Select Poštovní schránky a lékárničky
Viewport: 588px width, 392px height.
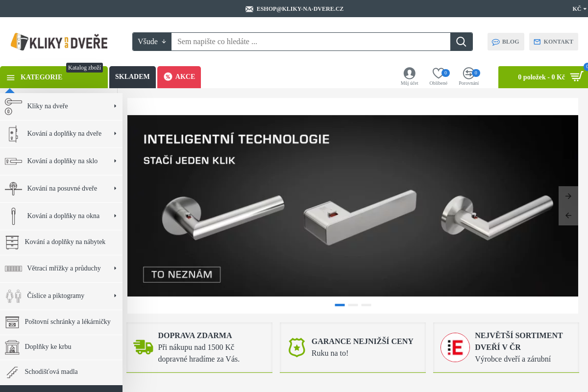click(61, 322)
